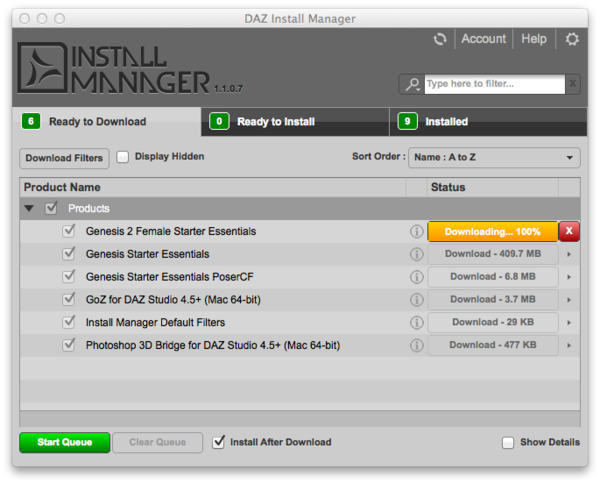This screenshot has height=484, width=600.
Task: Show info for Genesis Starter Essentials PoserCF
Action: tap(416, 277)
